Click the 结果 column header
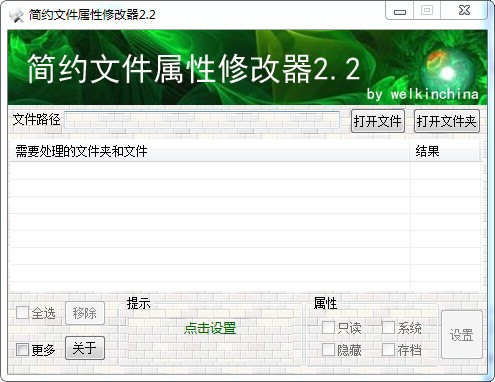 click(445, 151)
